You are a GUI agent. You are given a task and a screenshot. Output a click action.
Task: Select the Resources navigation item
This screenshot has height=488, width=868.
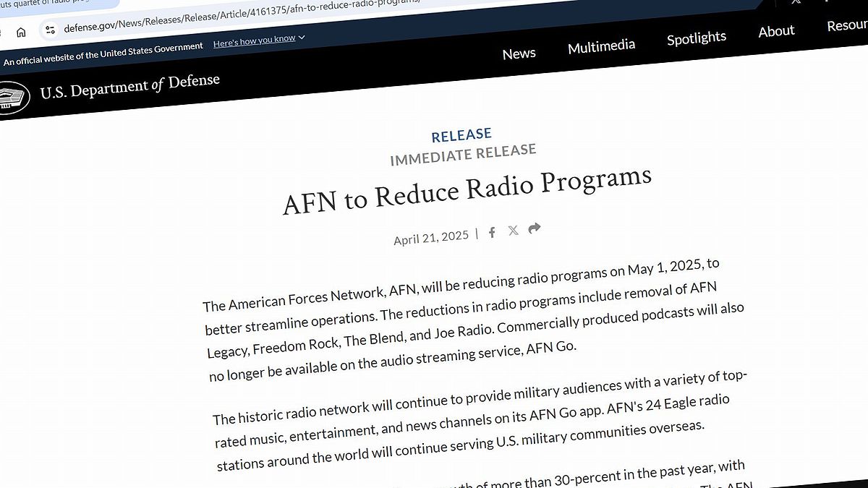click(x=847, y=26)
